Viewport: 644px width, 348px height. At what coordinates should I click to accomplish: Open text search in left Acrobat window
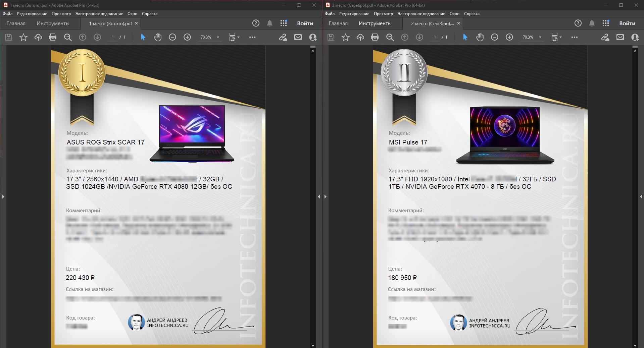click(68, 37)
